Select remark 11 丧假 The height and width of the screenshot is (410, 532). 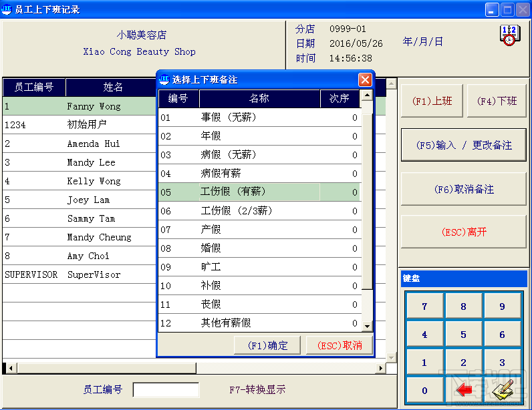[x=259, y=304]
